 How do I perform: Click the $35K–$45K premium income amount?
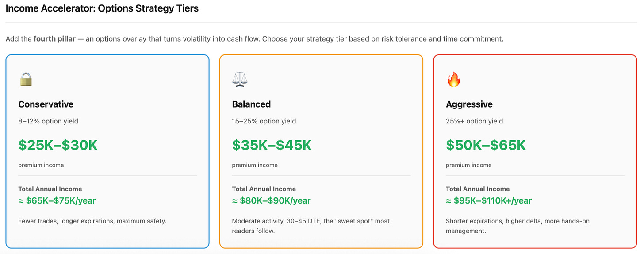click(272, 145)
